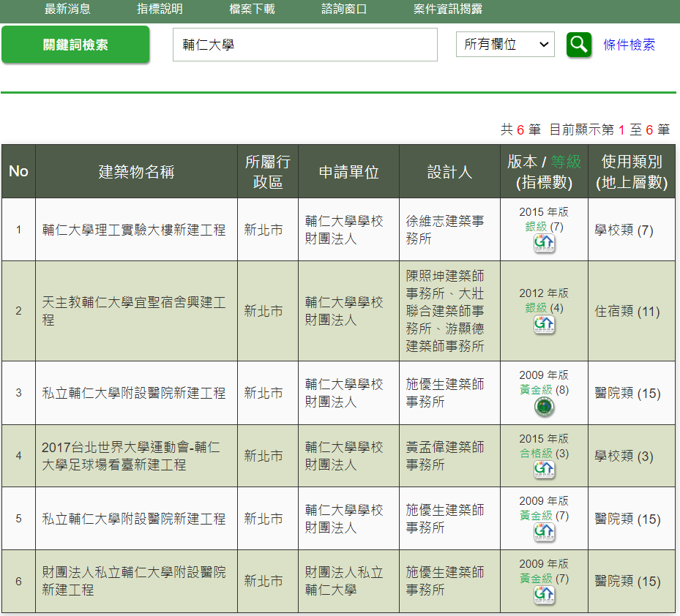Select row 5 私立輔仁大學附設醫院新建工程 name
Screen dimensions: 680x616
click(133, 519)
